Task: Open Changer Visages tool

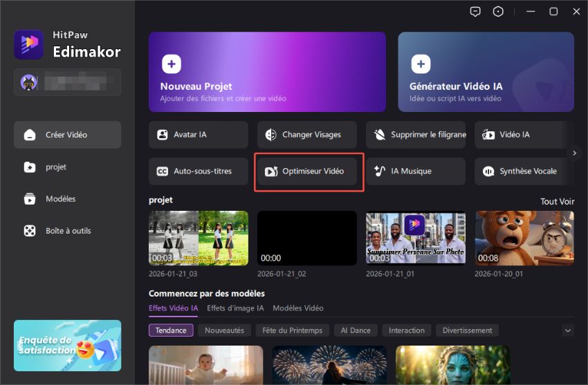Action: pyautogui.click(x=307, y=135)
